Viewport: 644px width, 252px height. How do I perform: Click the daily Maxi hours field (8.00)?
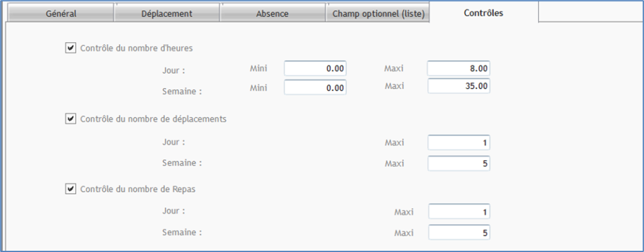pyautogui.click(x=458, y=68)
